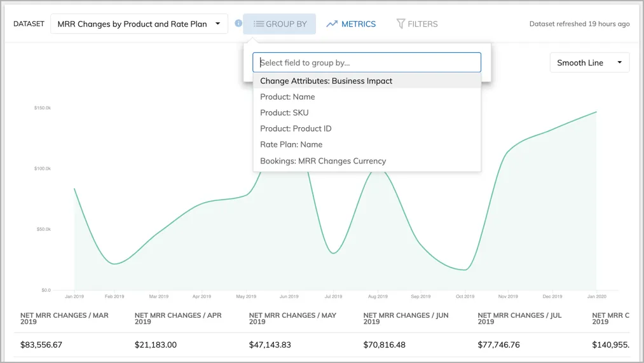The width and height of the screenshot is (644, 363).
Task: Open the Metrics panel
Action: [x=351, y=24]
